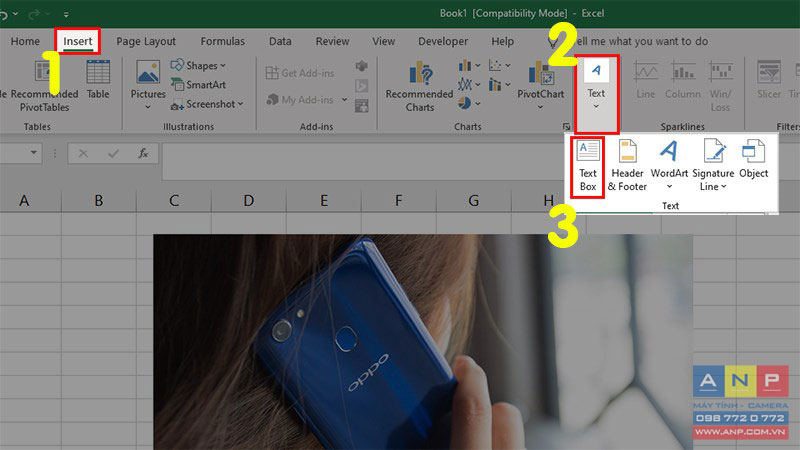Click Get Add-ins
Image resolution: width=800 pixels, height=450 pixels.
coord(300,73)
